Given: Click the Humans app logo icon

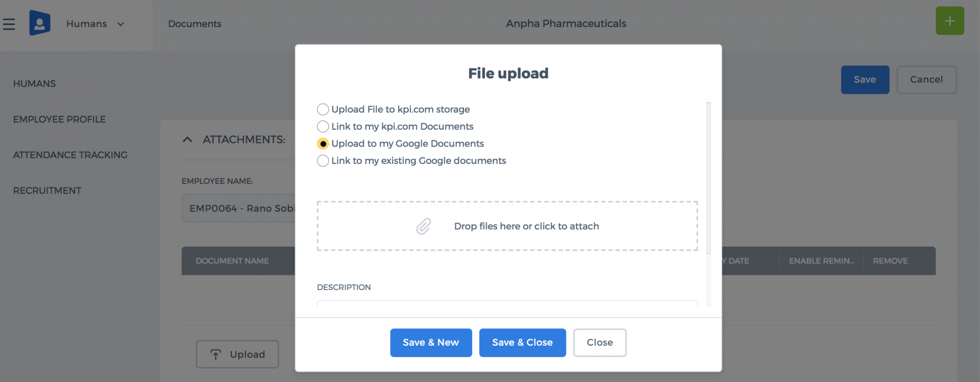Looking at the screenshot, I should pyautogui.click(x=40, y=23).
